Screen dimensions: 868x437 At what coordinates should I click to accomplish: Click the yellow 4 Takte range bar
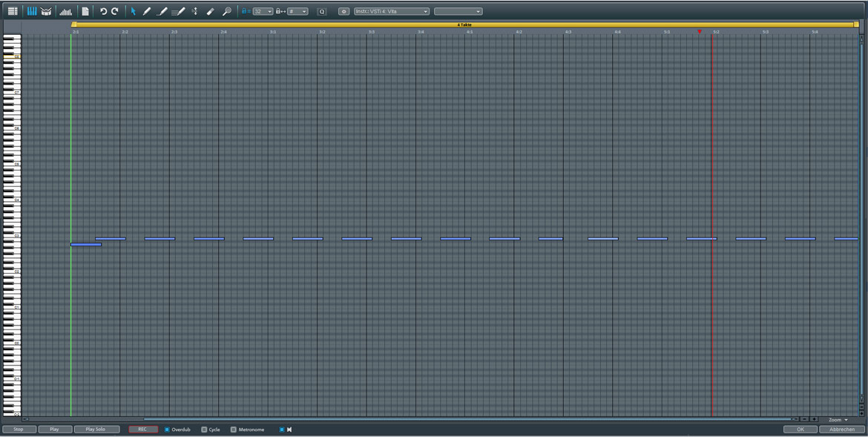coord(465,24)
